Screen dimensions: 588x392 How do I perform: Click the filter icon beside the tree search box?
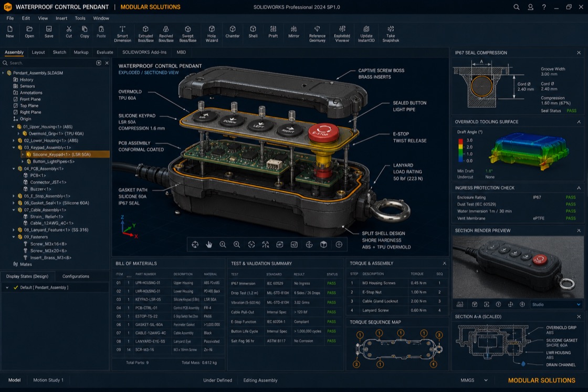point(99,63)
